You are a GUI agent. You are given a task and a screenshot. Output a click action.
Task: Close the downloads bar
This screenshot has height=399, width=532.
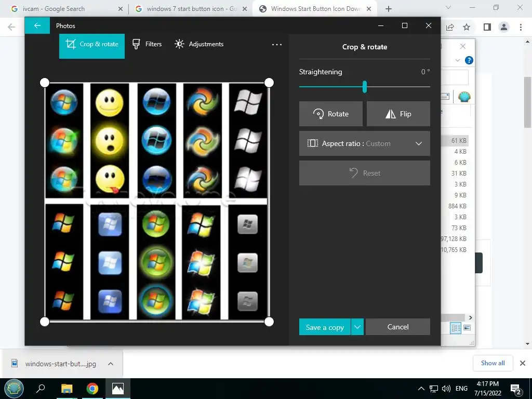523,363
